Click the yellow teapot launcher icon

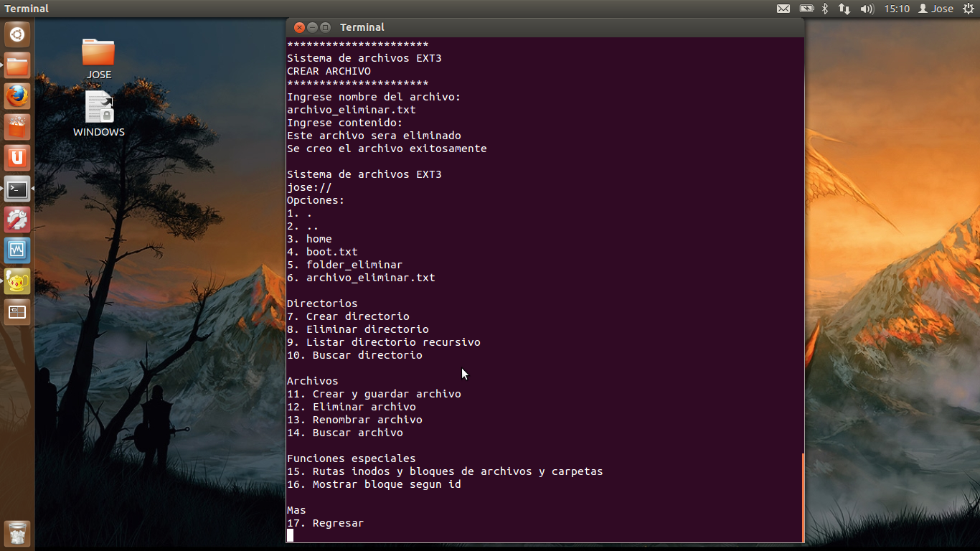pos(17,281)
